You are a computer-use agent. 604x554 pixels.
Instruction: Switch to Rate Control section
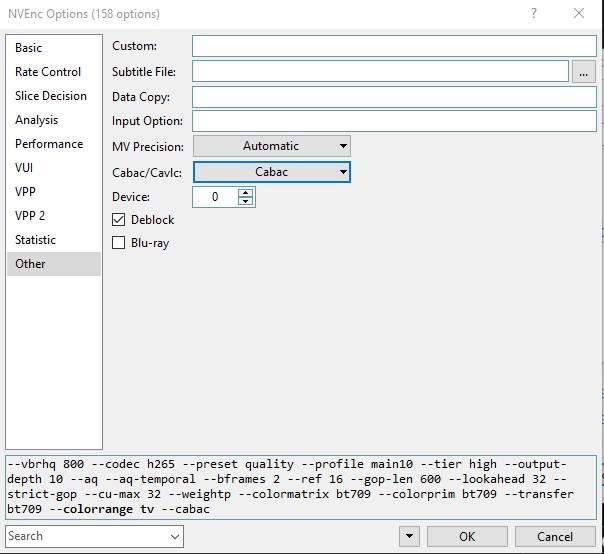coord(54,72)
